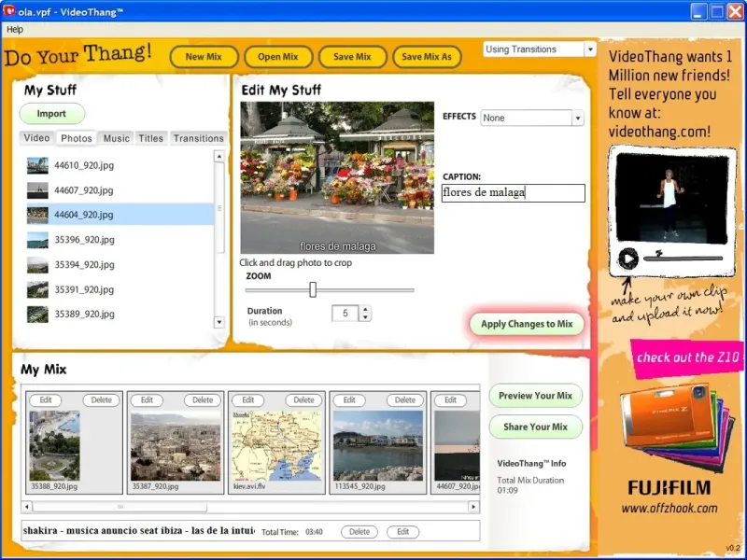Select the 35388_920.jpg mix thumbnail
The image size is (747, 560).
click(55, 446)
